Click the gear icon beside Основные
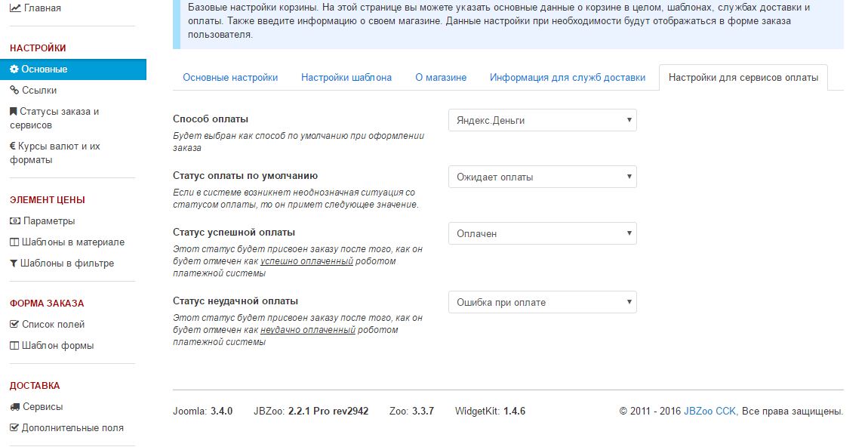The width and height of the screenshot is (868, 447). pyautogui.click(x=14, y=69)
